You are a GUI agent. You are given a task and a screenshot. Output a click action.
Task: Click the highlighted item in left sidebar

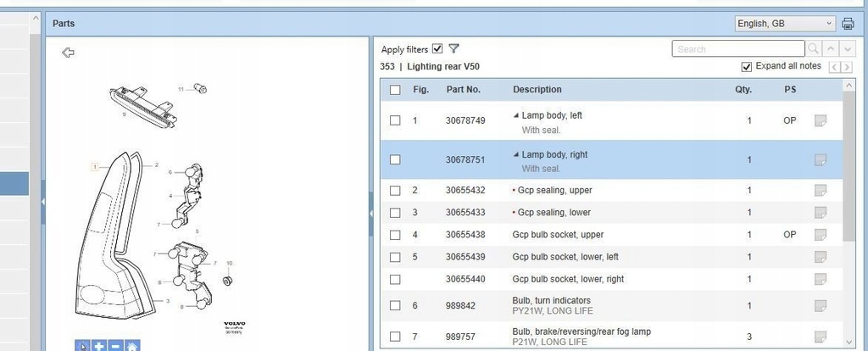coord(14,183)
